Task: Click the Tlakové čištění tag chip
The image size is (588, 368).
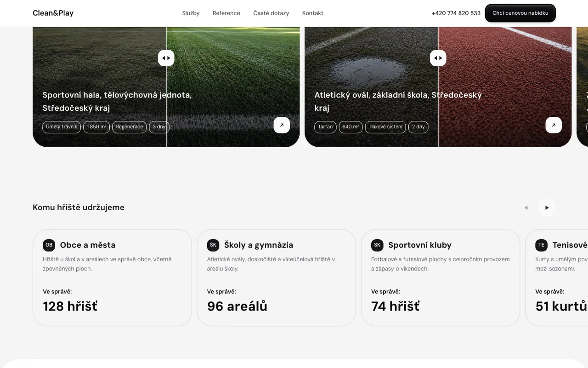Action: pos(385,127)
